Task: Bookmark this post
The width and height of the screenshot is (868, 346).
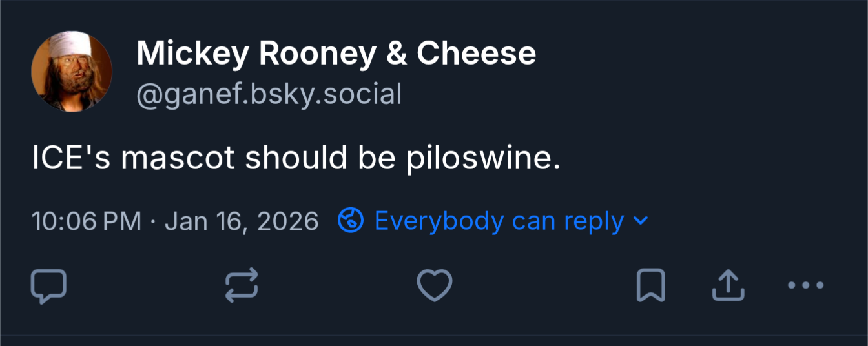Action: (x=650, y=286)
